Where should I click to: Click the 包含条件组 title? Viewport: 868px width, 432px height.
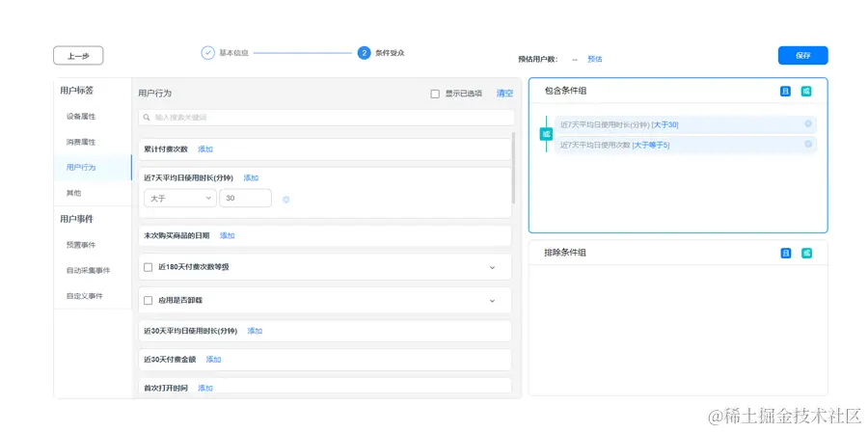click(x=565, y=91)
